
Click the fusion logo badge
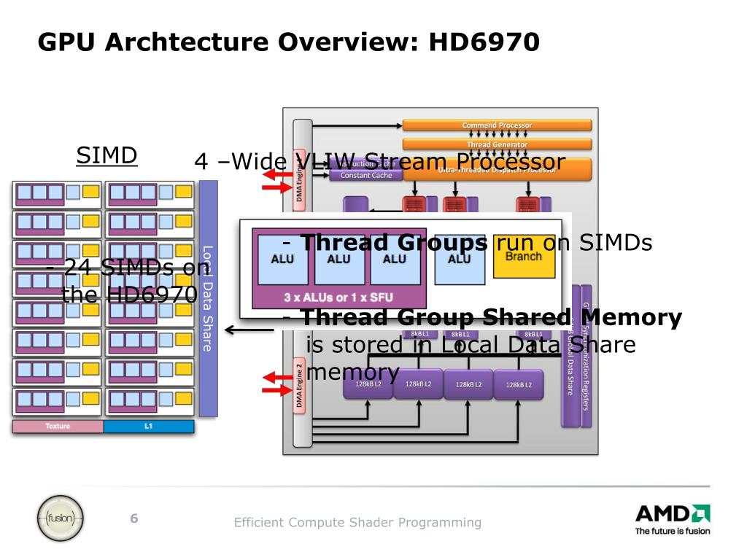point(61,518)
